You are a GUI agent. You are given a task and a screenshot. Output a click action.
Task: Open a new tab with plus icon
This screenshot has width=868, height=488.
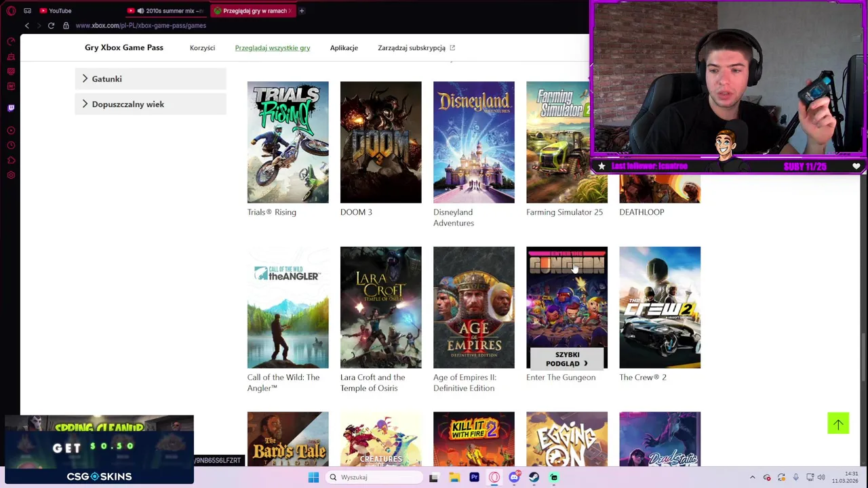(302, 11)
